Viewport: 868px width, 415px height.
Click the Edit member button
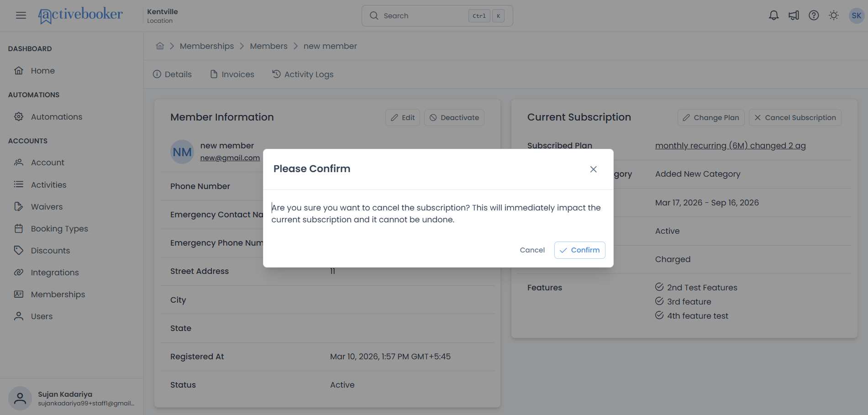(403, 118)
